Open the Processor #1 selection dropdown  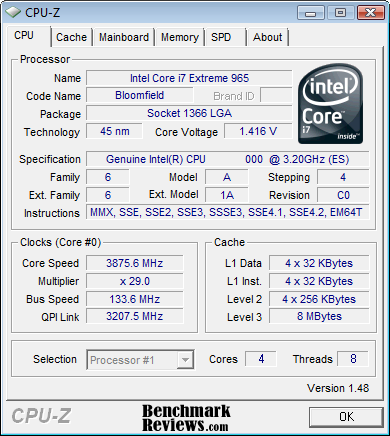pos(140,359)
